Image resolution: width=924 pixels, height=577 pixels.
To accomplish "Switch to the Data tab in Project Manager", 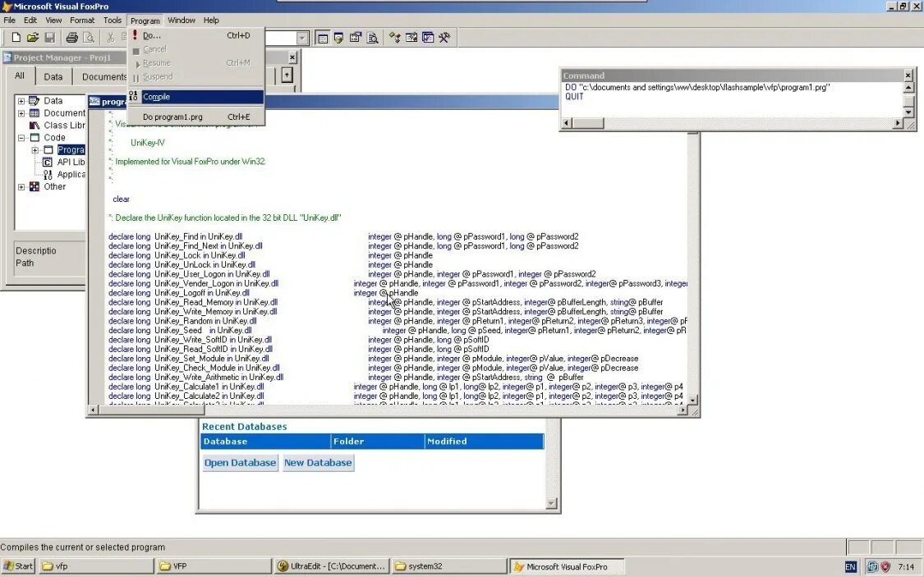I will point(53,76).
